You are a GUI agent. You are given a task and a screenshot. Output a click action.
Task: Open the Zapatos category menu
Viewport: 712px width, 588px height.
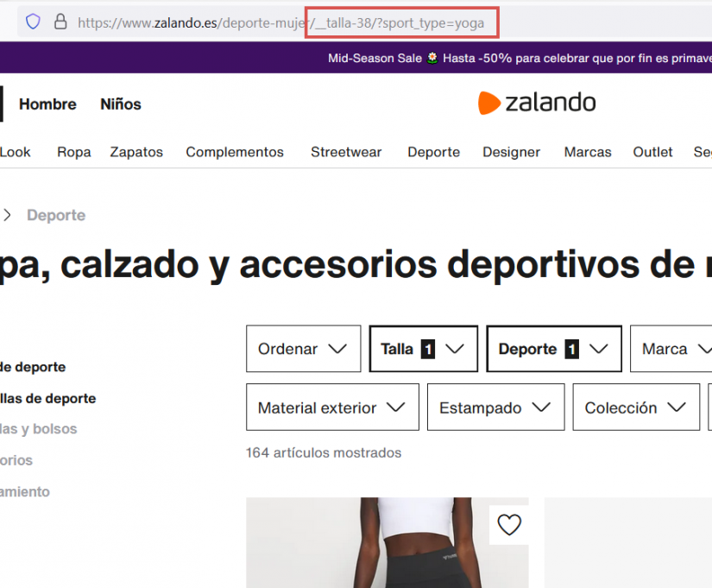[136, 152]
